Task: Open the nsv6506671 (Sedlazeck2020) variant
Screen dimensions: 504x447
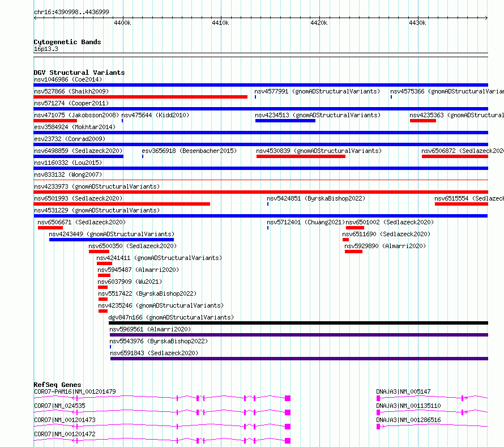Action: (x=82, y=222)
